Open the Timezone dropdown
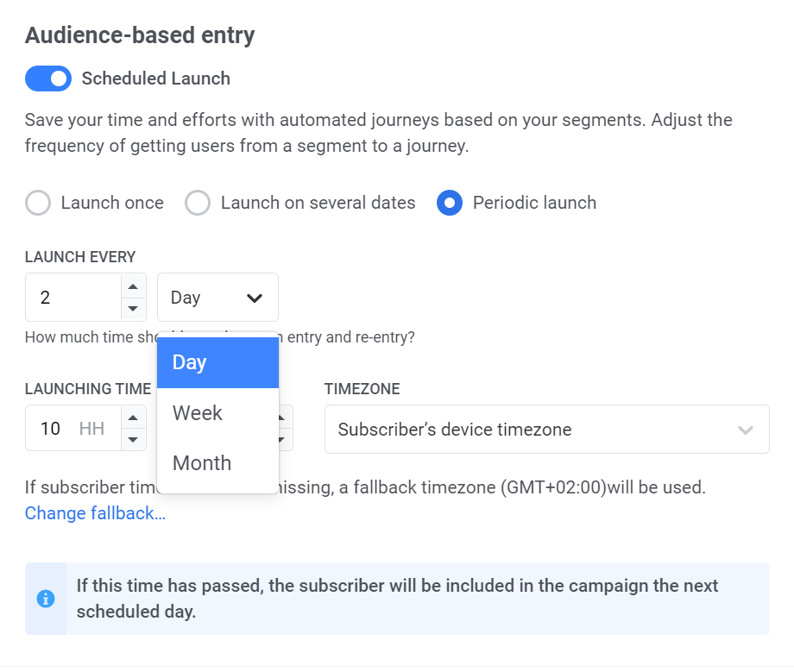 click(546, 430)
